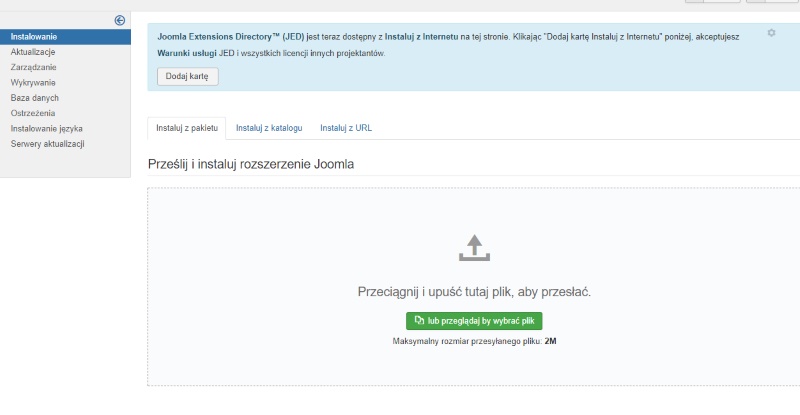This screenshot has width=800, height=415.
Task: Click the Warunki usługi text
Action: [187, 53]
